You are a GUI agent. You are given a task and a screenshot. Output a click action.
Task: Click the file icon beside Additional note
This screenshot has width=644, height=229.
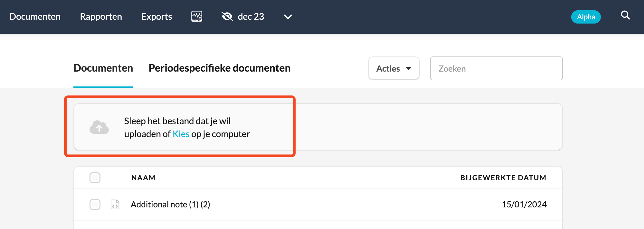(115, 204)
